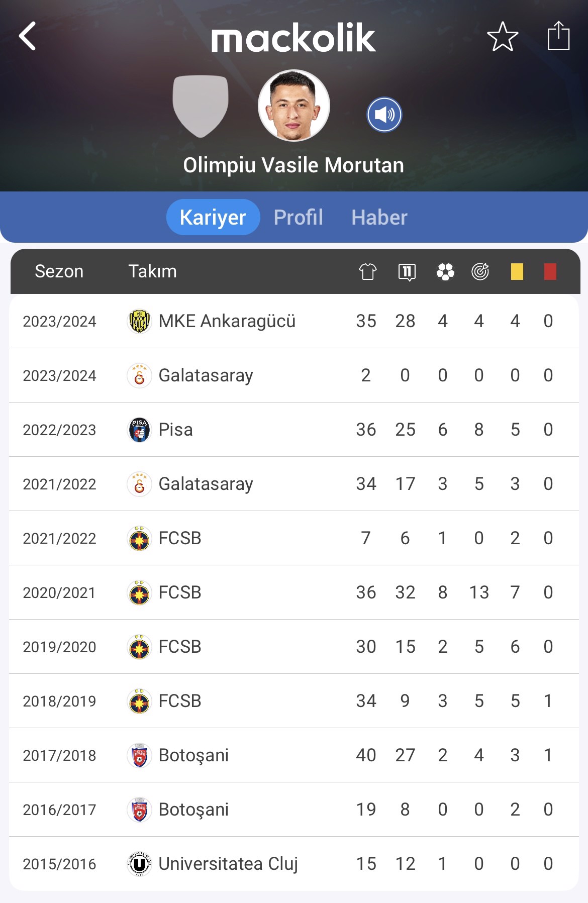Click the goals football column icon
Image resolution: width=588 pixels, height=903 pixels.
pyautogui.click(x=445, y=272)
